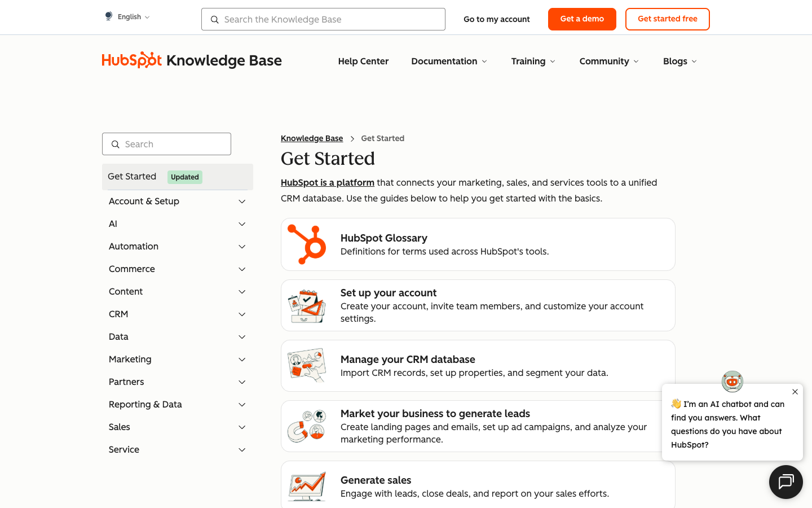The height and width of the screenshot is (508, 812).
Task: Expand the Content section chevron
Action: click(x=242, y=292)
